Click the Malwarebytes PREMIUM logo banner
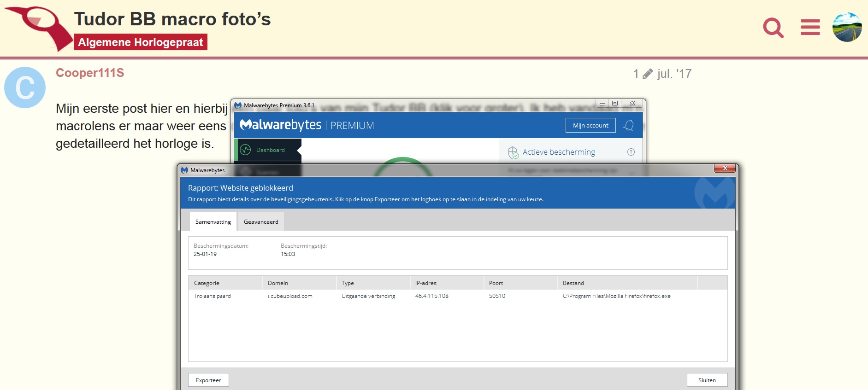The image size is (868, 390). 307,125
